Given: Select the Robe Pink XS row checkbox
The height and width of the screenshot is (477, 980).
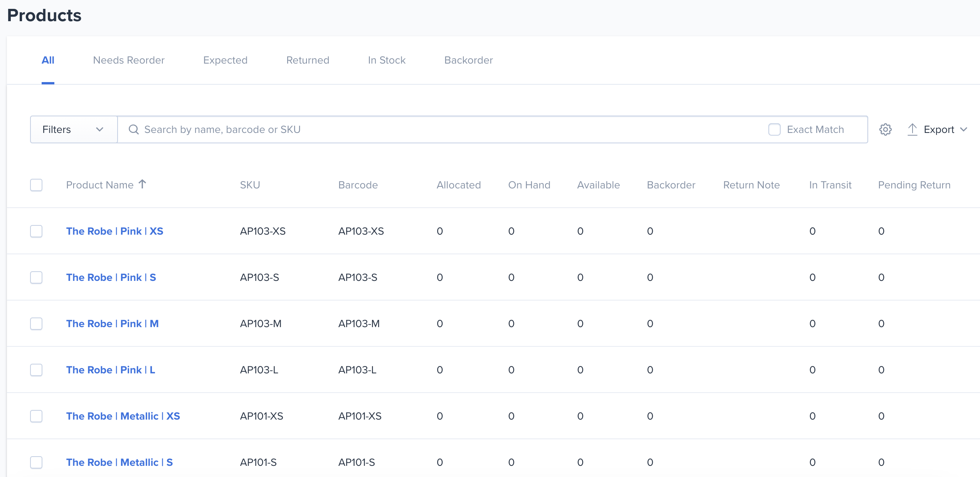Looking at the screenshot, I should (36, 231).
